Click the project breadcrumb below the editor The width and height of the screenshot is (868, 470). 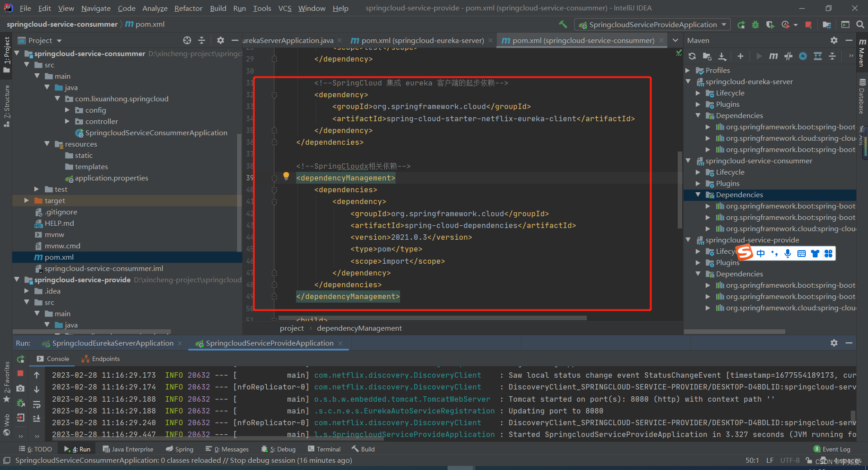coord(292,328)
